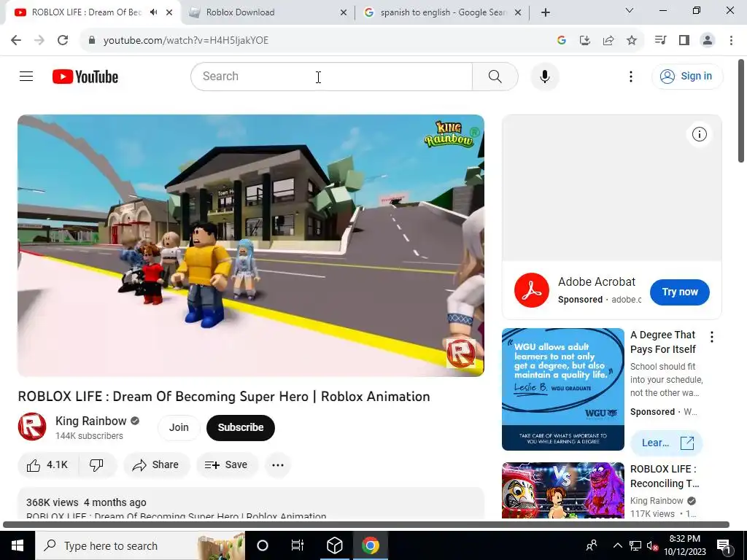The height and width of the screenshot is (560, 747).
Task: Open Windows Start menu
Action: coord(18,545)
